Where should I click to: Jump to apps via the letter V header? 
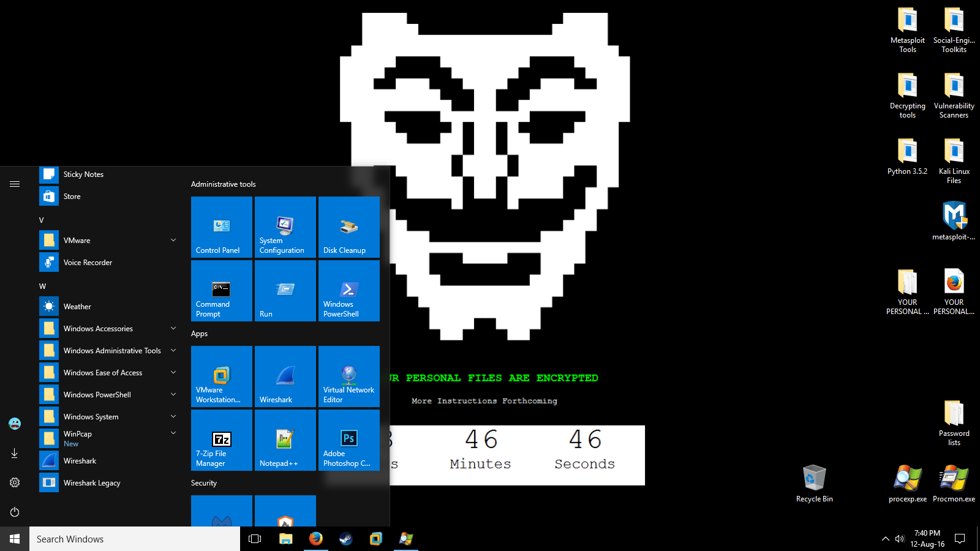point(42,220)
